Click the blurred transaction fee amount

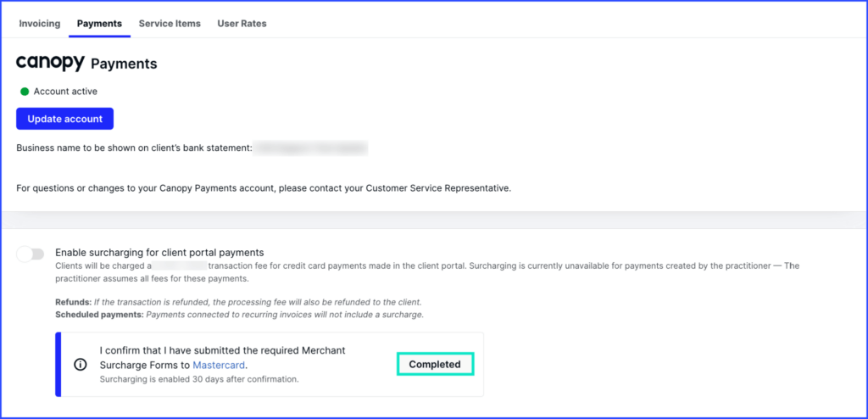(x=192, y=266)
